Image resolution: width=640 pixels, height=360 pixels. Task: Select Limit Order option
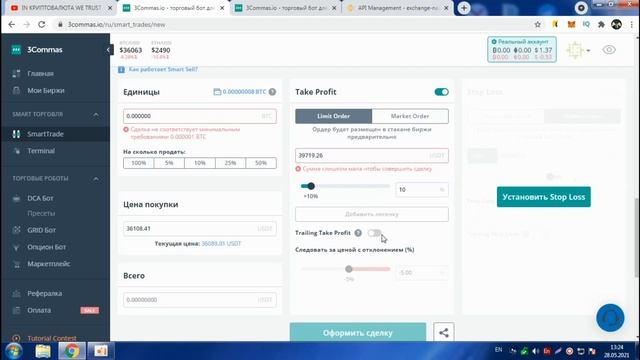333,116
